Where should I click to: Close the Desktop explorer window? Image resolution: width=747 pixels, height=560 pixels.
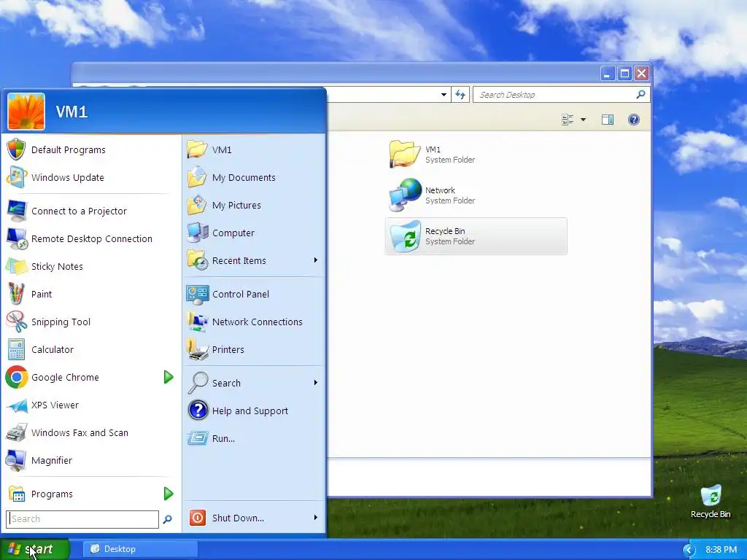(642, 74)
